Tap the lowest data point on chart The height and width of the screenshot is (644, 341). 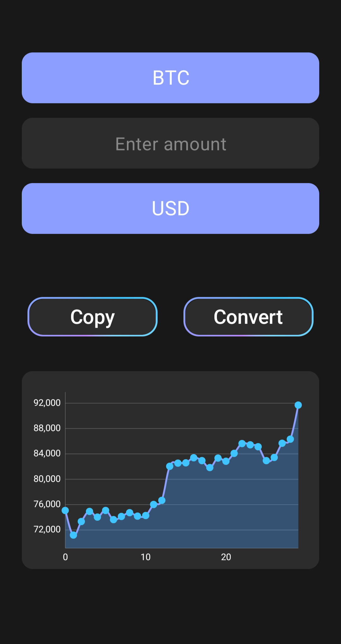tap(73, 535)
